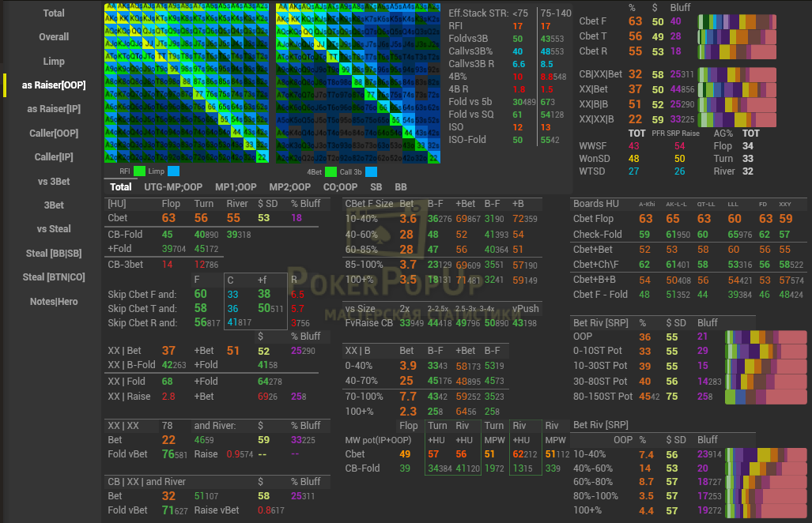The width and height of the screenshot is (812, 523).
Task: Click the Cbet F color distribution bar
Action: click(x=737, y=21)
